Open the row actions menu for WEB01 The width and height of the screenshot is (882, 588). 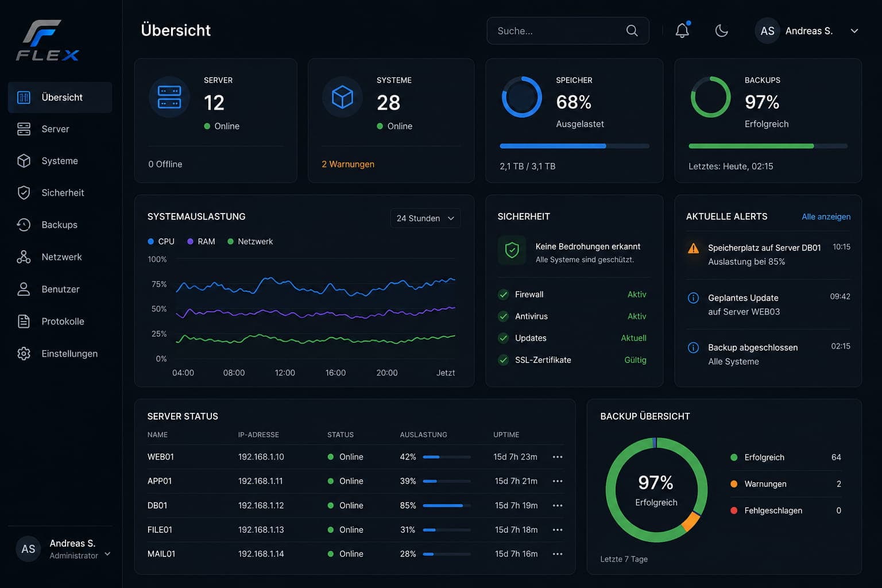(558, 457)
